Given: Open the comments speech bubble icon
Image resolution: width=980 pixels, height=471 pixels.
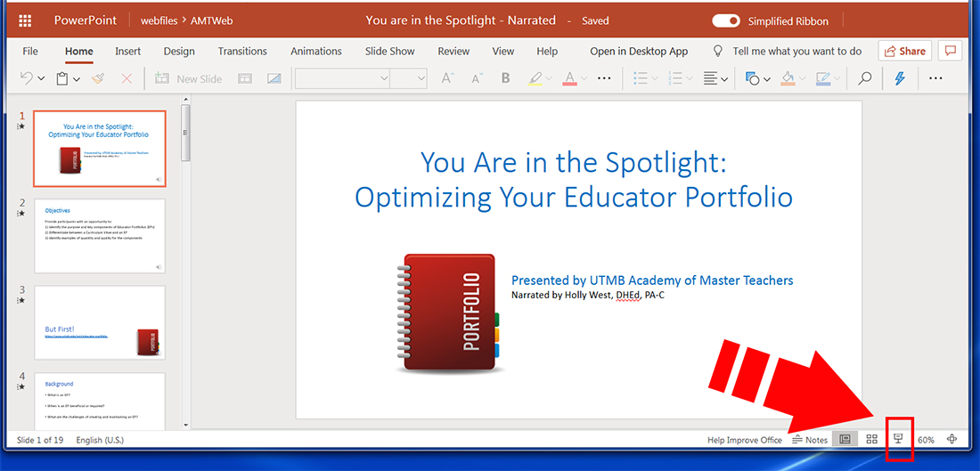Looking at the screenshot, I should (951, 51).
